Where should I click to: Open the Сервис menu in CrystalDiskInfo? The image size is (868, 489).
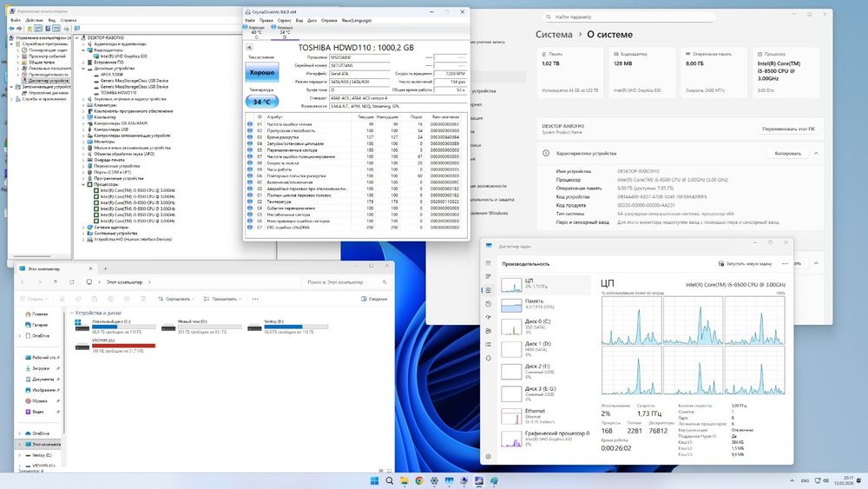coord(284,21)
